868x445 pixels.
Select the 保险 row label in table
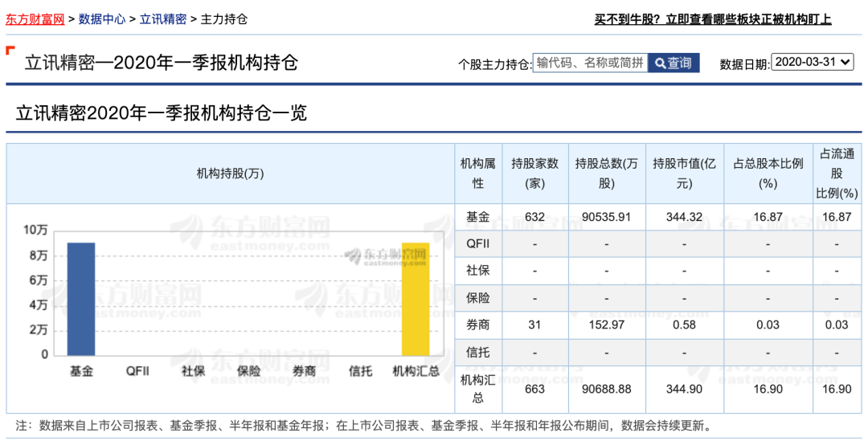478,298
